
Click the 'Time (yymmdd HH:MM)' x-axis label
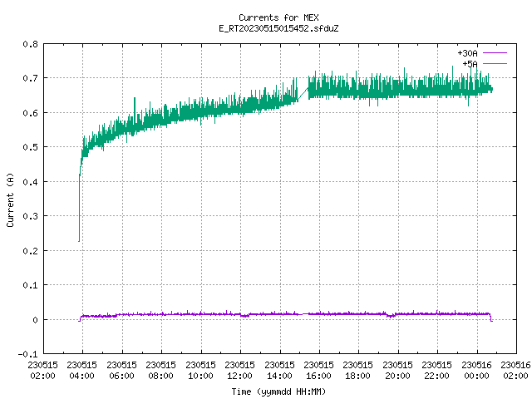click(278, 392)
